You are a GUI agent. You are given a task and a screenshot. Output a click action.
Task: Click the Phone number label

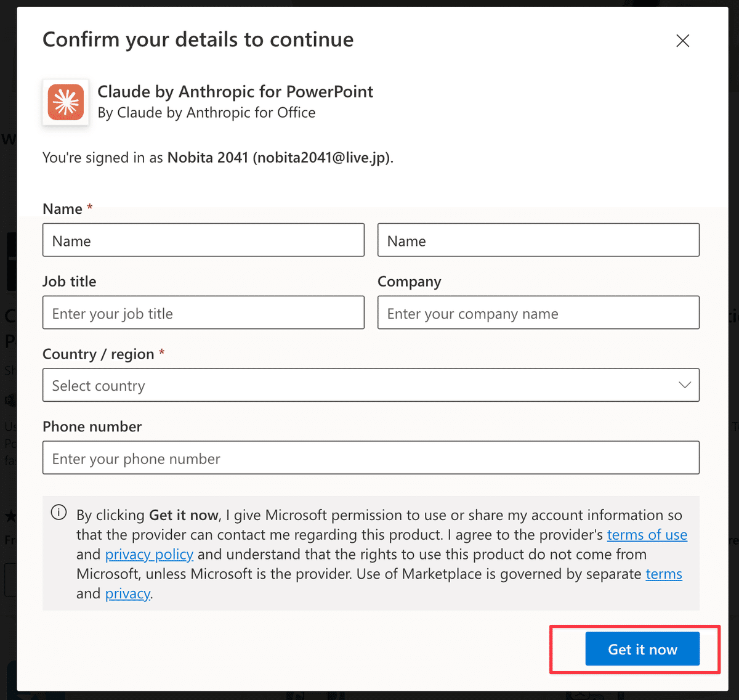[92, 426]
